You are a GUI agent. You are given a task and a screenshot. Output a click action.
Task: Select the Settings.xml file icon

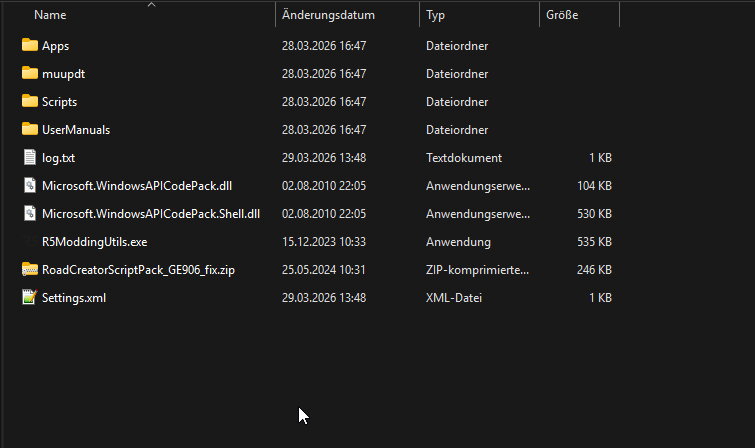click(29, 298)
